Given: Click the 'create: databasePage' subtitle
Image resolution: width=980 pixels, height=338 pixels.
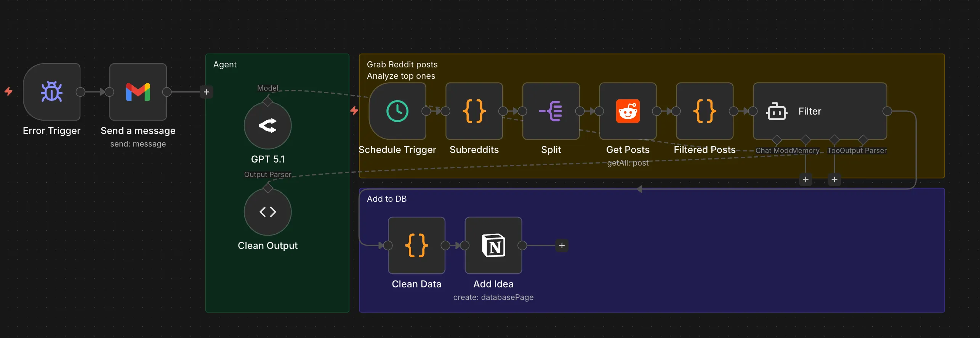Looking at the screenshot, I should coord(493,297).
